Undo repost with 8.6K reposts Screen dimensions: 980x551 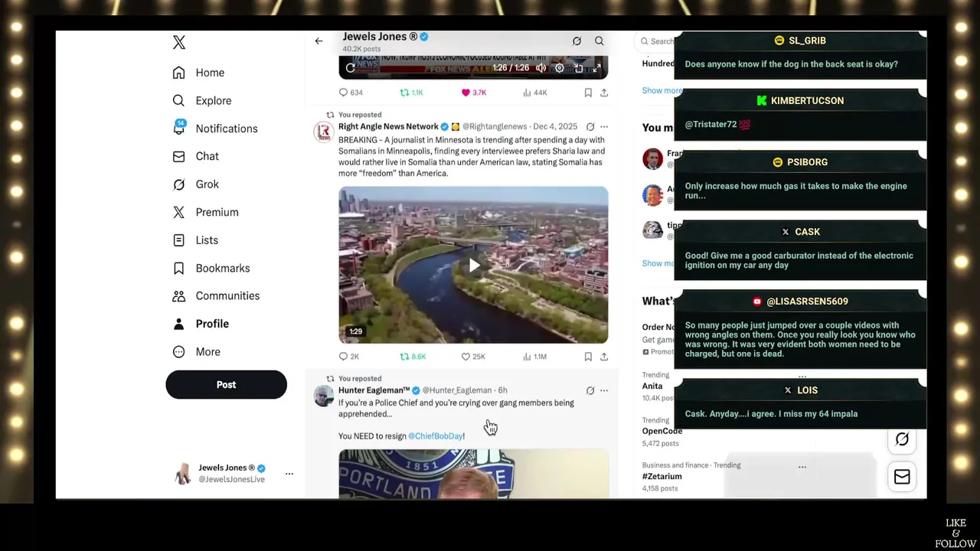click(413, 357)
